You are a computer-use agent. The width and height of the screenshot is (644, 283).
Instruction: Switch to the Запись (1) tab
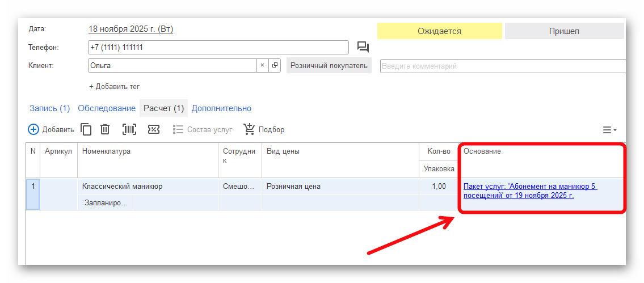(x=49, y=108)
